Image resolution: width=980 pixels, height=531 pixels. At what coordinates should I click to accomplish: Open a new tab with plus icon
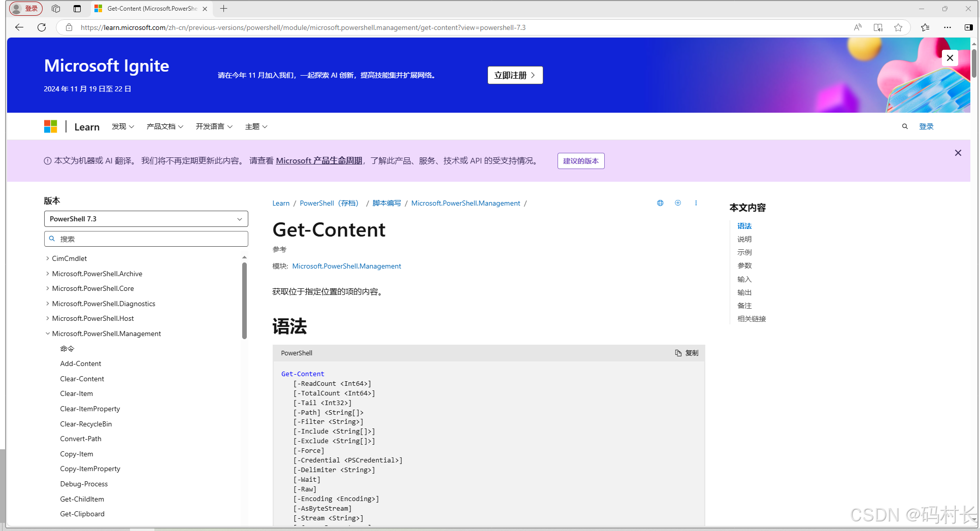[x=223, y=9]
